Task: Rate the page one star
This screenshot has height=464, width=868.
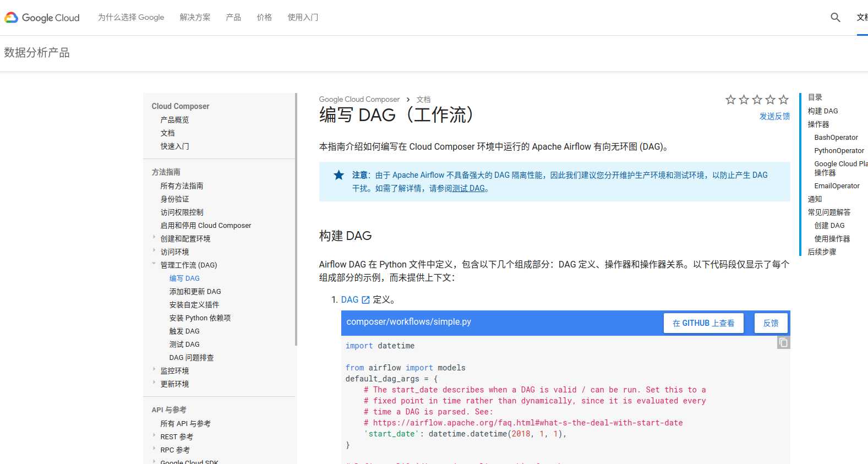Action: click(730, 100)
